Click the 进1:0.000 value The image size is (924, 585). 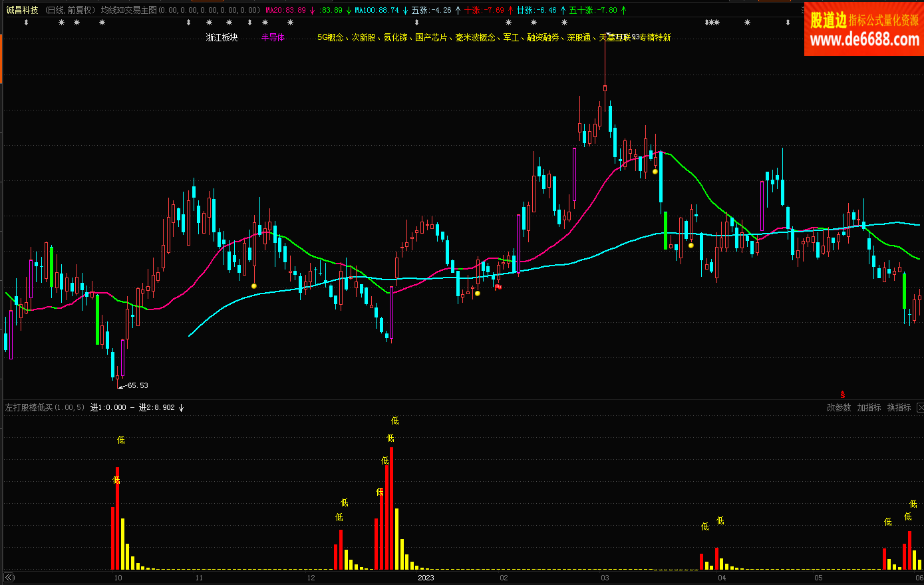(108, 407)
